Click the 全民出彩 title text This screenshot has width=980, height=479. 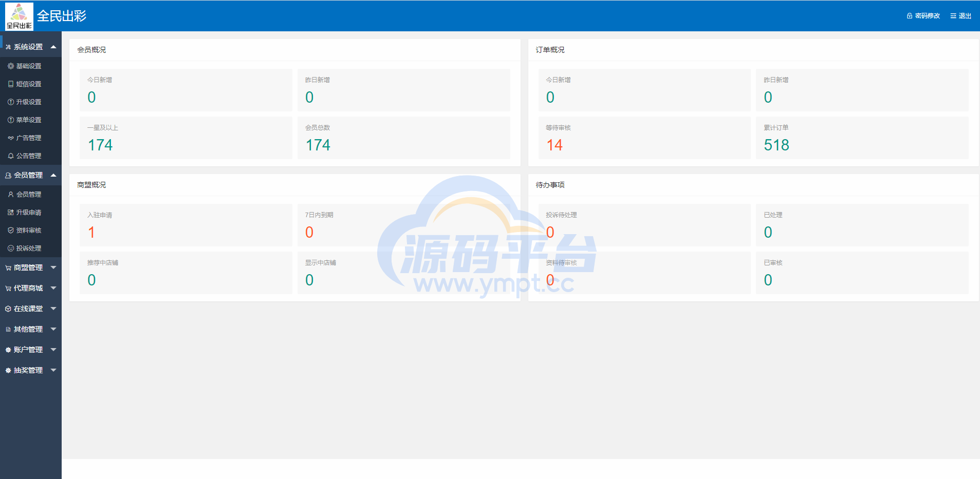click(62, 16)
